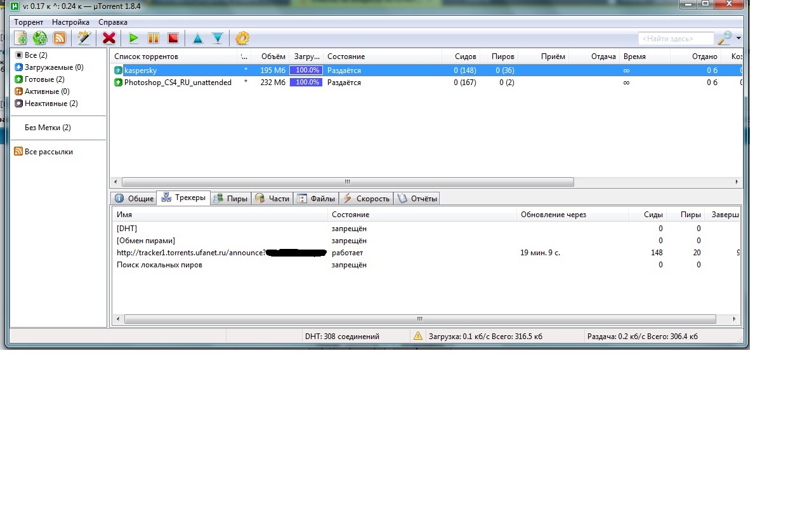Sort trackers by Имя column header
This screenshot has width=812, height=508.
coord(220,215)
